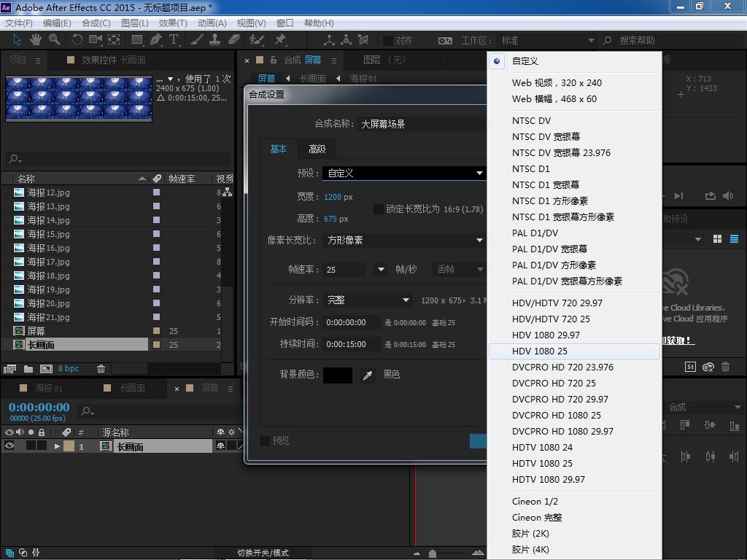
Task: Open the timeline search filter dropdown
Action: [88, 411]
